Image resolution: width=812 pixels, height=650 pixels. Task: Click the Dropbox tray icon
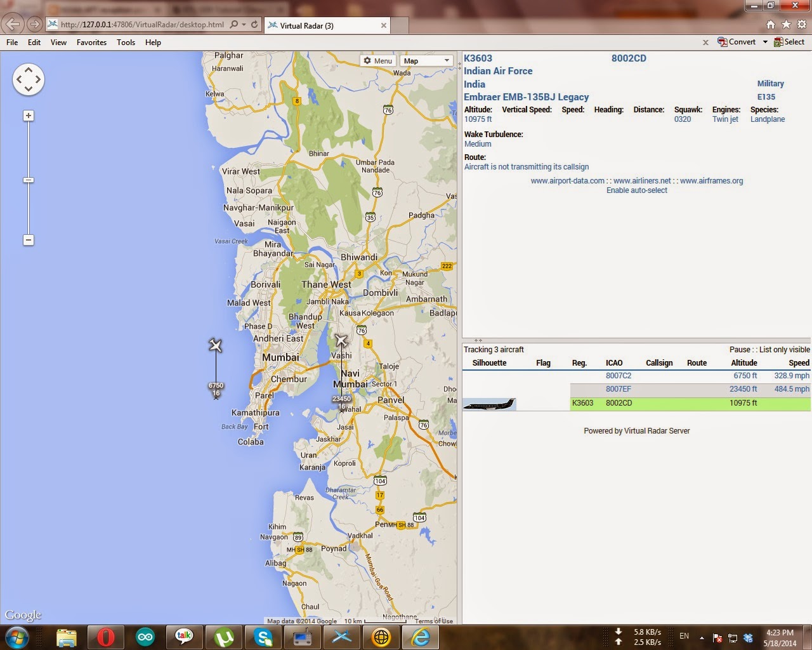748,638
